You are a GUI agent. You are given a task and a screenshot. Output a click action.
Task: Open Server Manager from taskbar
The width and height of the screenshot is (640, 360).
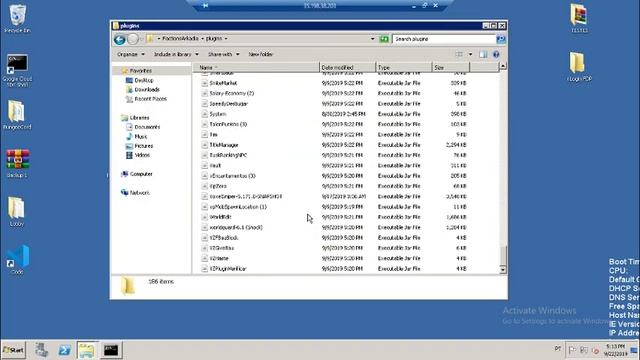41,350
